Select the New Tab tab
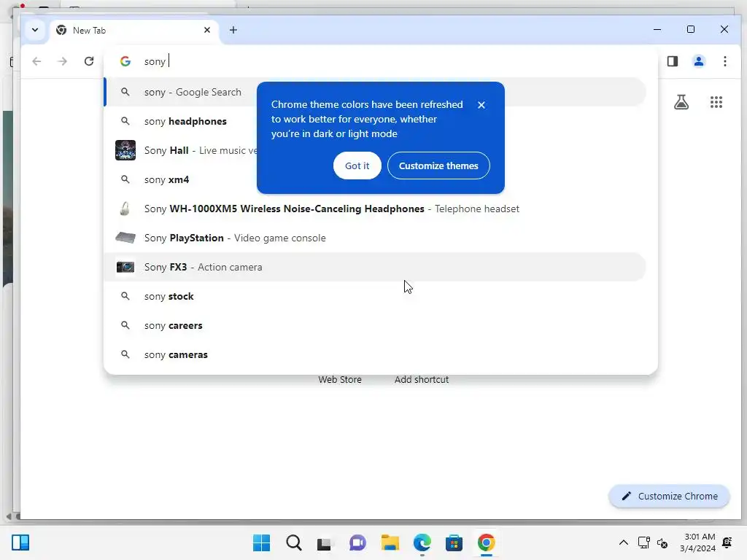Viewport: 747px width, 560px height. coord(133,31)
